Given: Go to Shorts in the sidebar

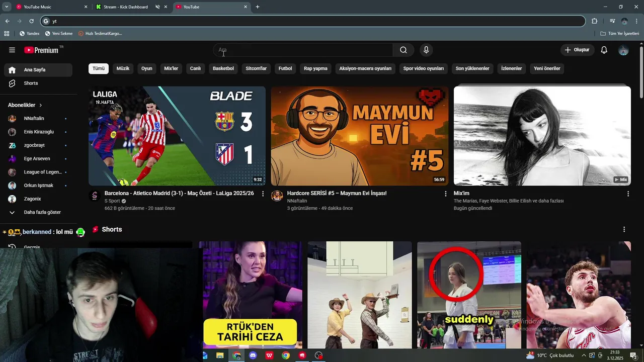Looking at the screenshot, I should (x=38, y=83).
